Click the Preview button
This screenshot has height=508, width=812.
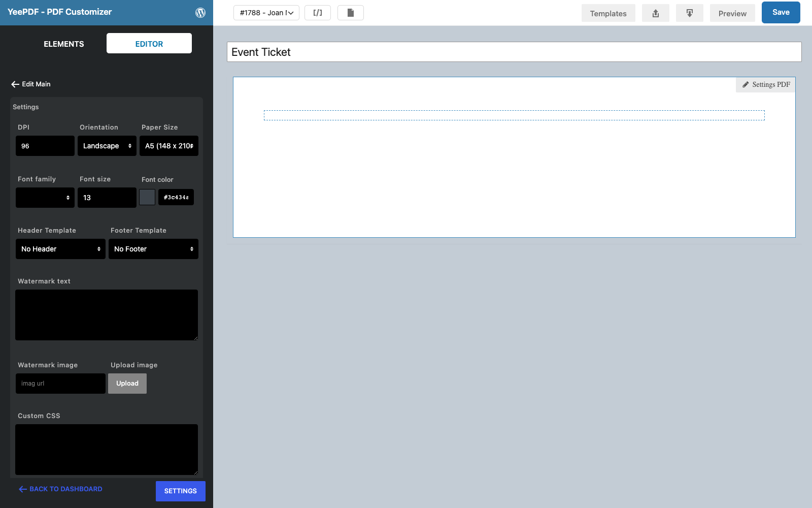(732, 13)
